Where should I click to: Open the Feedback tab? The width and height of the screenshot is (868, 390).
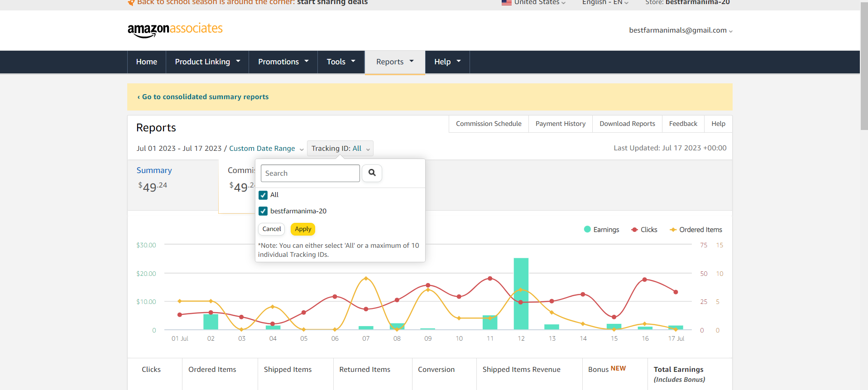(683, 124)
